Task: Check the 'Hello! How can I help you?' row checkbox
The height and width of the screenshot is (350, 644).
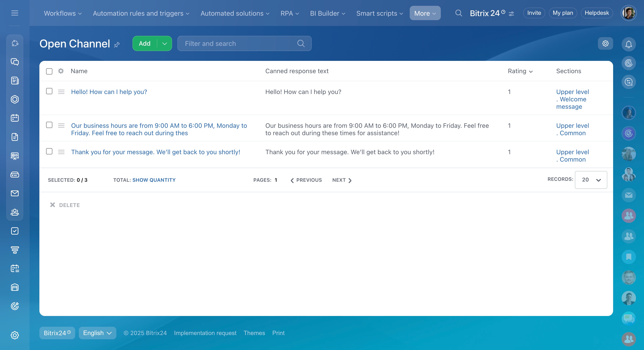Action: 49,91
